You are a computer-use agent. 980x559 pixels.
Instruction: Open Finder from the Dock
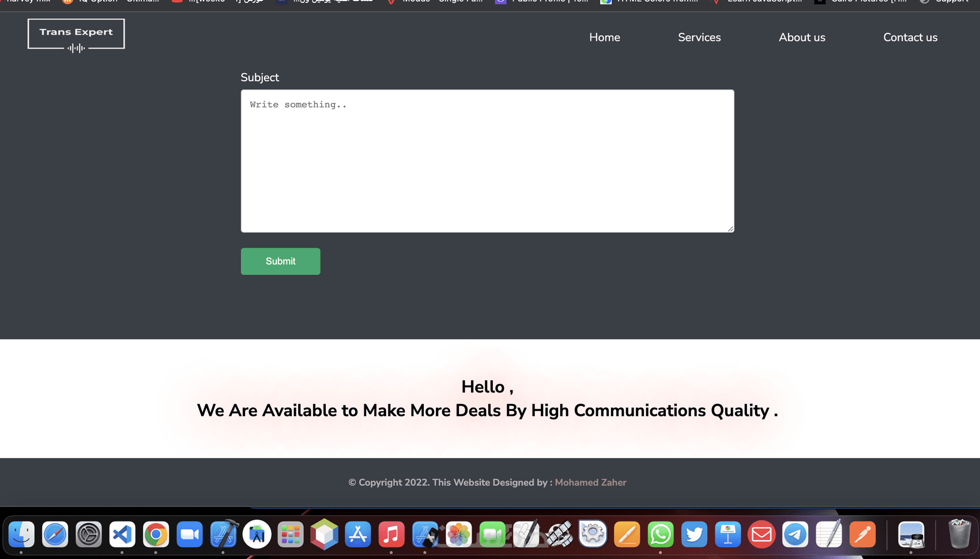(x=21, y=534)
